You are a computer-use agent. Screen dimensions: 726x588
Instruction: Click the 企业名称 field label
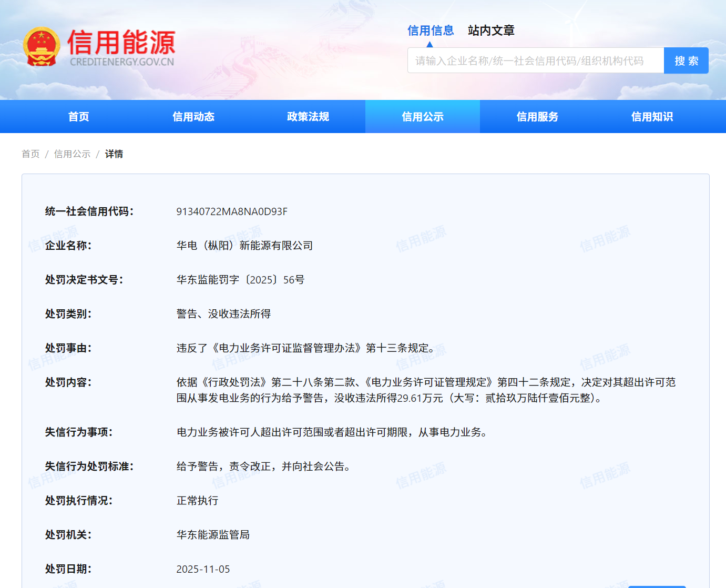(x=68, y=246)
